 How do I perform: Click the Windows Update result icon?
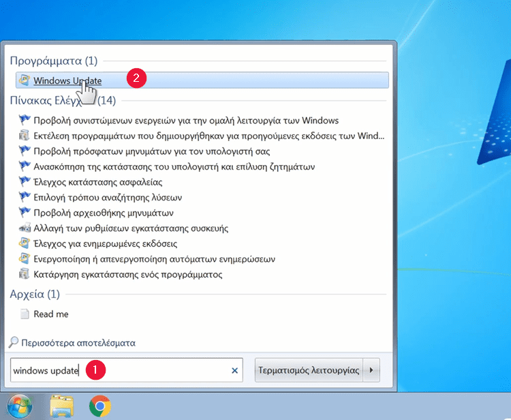click(x=25, y=80)
